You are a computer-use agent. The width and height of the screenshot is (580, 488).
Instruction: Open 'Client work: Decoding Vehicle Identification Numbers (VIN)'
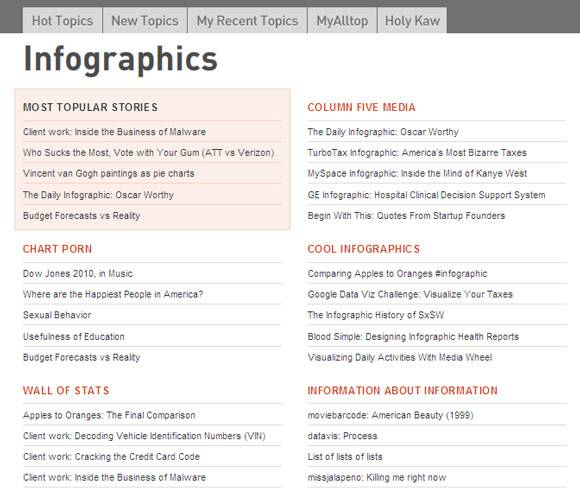pyautogui.click(x=144, y=436)
